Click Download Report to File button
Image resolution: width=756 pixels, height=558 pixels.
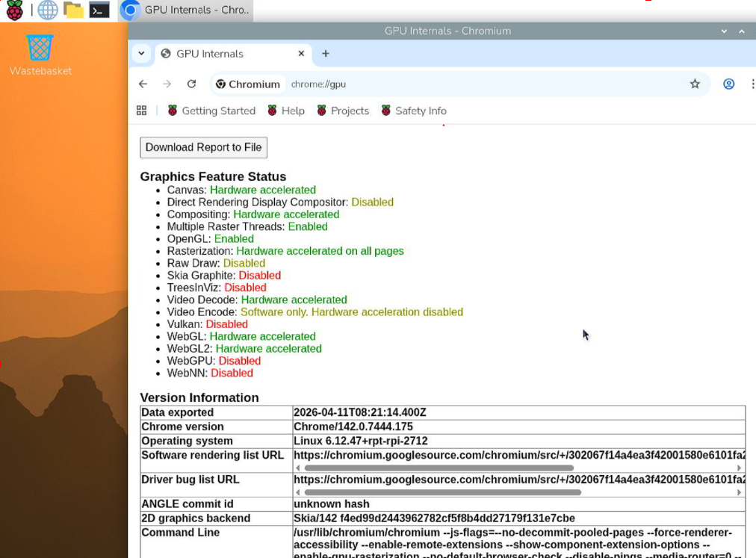[203, 147]
